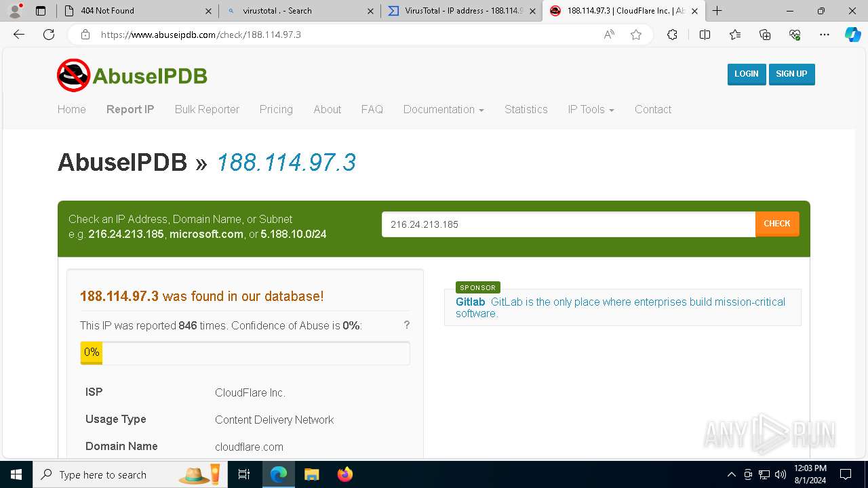Refresh the page with the reload icon
This screenshot has height=488, width=868.
[49, 35]
